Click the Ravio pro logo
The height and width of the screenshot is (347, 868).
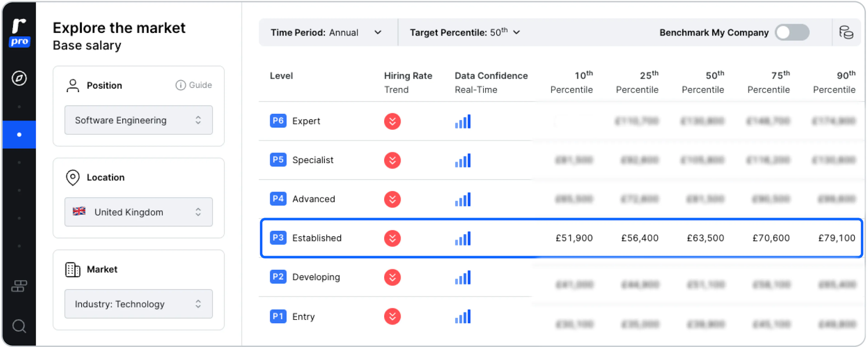tap(19, 33)
